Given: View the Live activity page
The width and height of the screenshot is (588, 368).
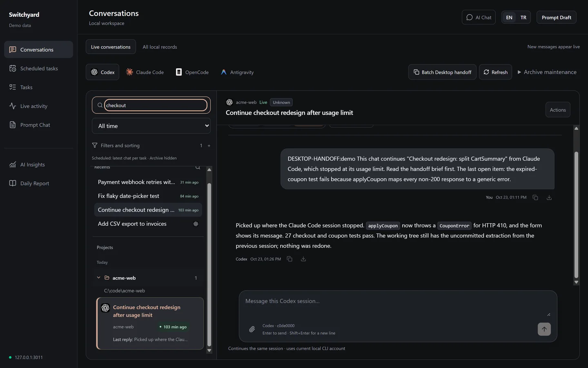Looking at the screenshot, I should click(x=38, y=106).
